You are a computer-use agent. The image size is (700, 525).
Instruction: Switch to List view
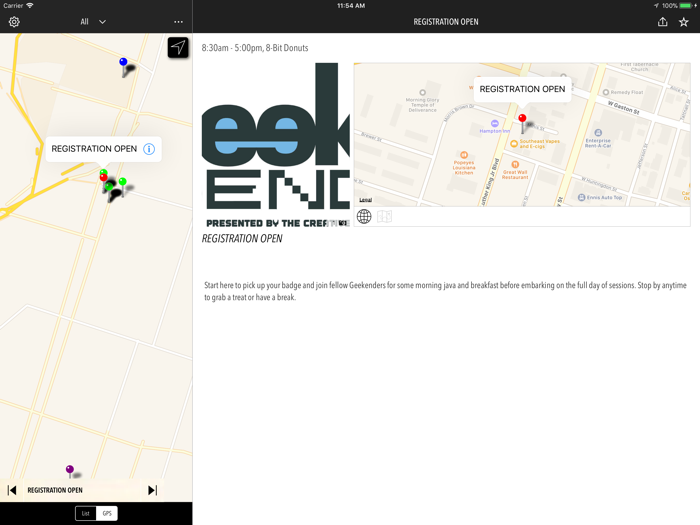tap(86, 513)
